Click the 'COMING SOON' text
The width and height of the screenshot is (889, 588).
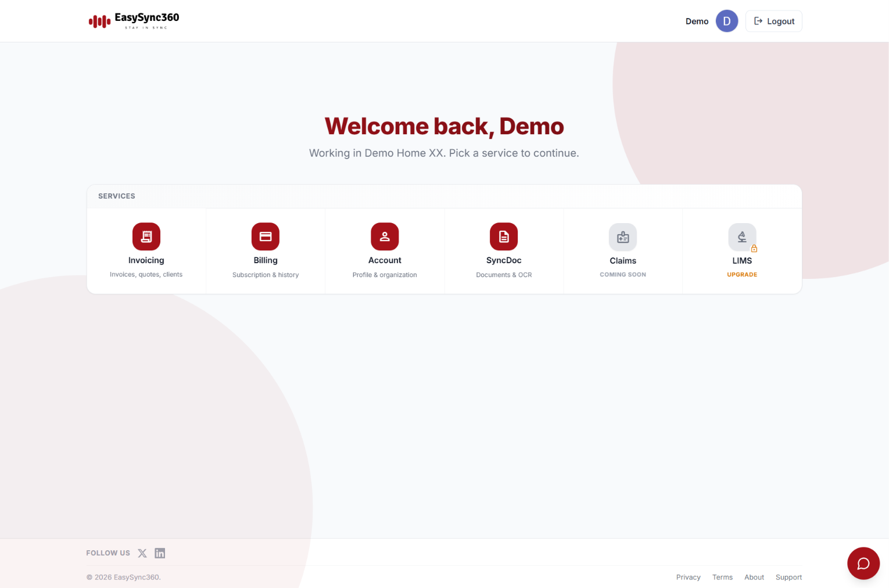pos(623,274)
